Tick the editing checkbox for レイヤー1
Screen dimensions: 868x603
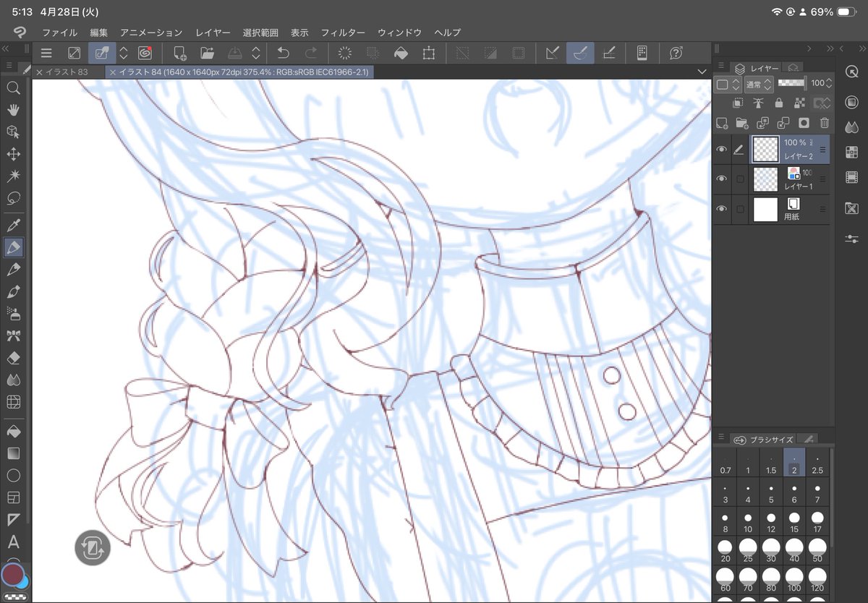coord(739,179)
